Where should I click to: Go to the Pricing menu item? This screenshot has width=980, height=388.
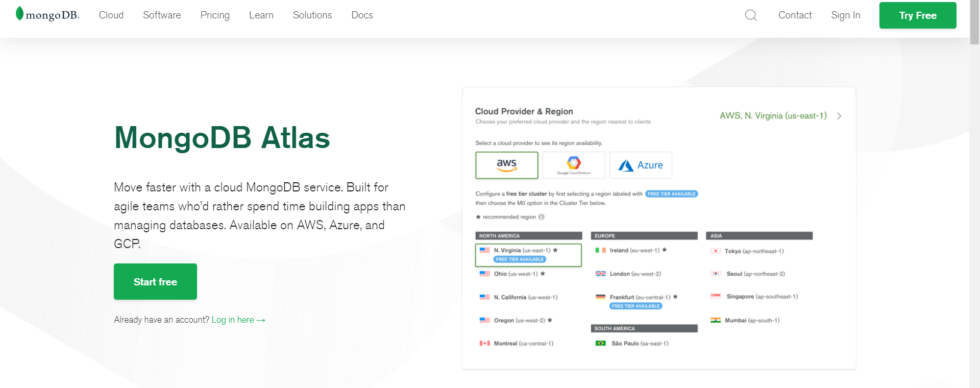[x=215, y=15]
